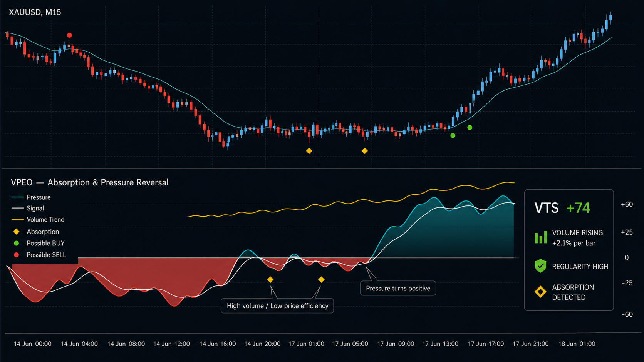
Task: Click the 18 Jun 01:00 time label
Action: 577,344
